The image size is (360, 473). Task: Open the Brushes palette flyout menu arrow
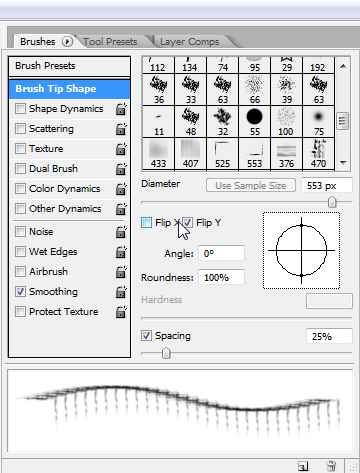pos(67,42)
